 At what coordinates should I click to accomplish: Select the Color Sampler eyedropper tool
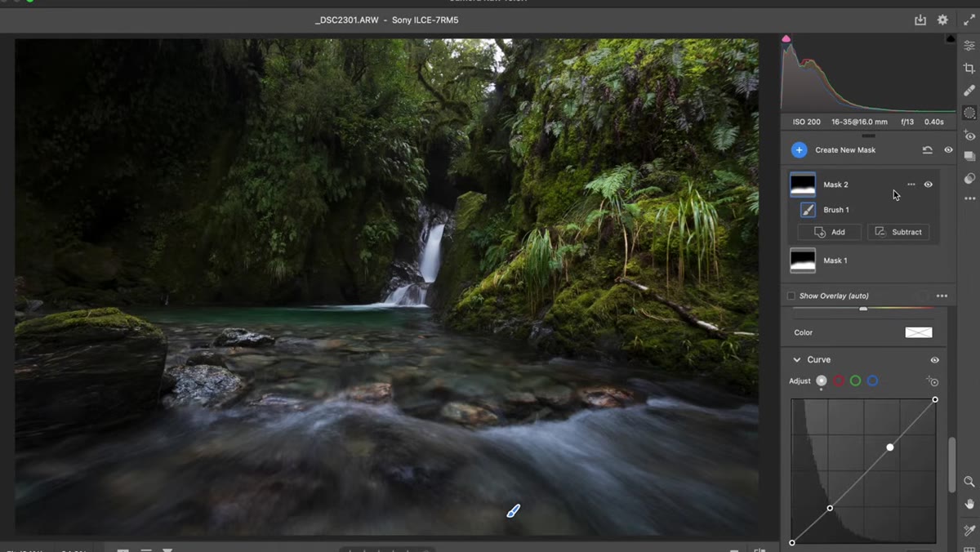(x=969, y=530)
